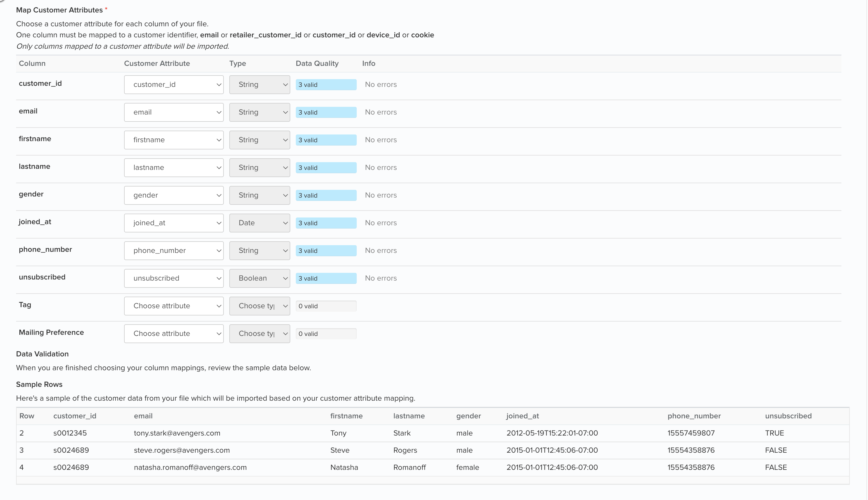868x500 pixels.
Task: Click the sample email steve.rogers@avengers.com
Action: pyautogui.click(x=182, y=450)
